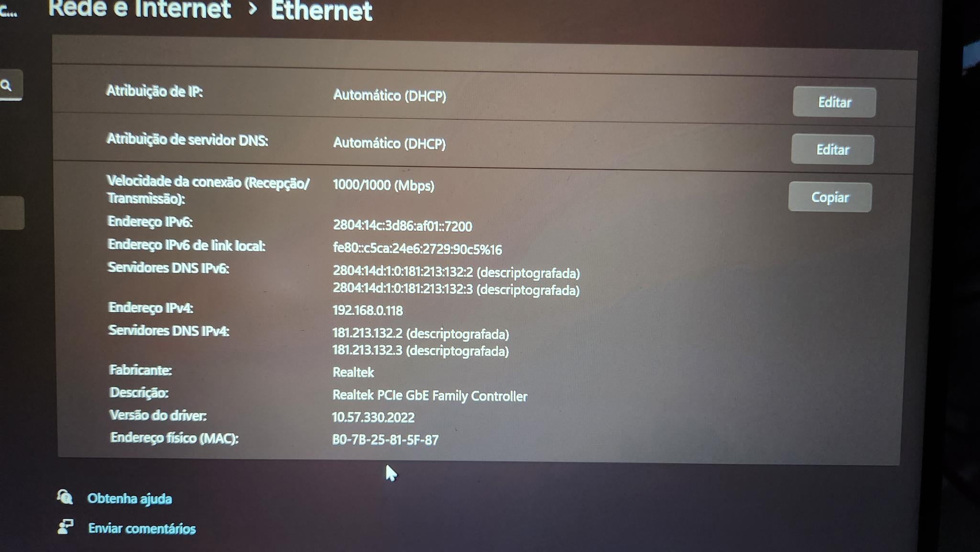The height and width of the screenshot is (552, 980).
Task: Select the highlighted sidebar navigation item
Action: click(11, 213)
